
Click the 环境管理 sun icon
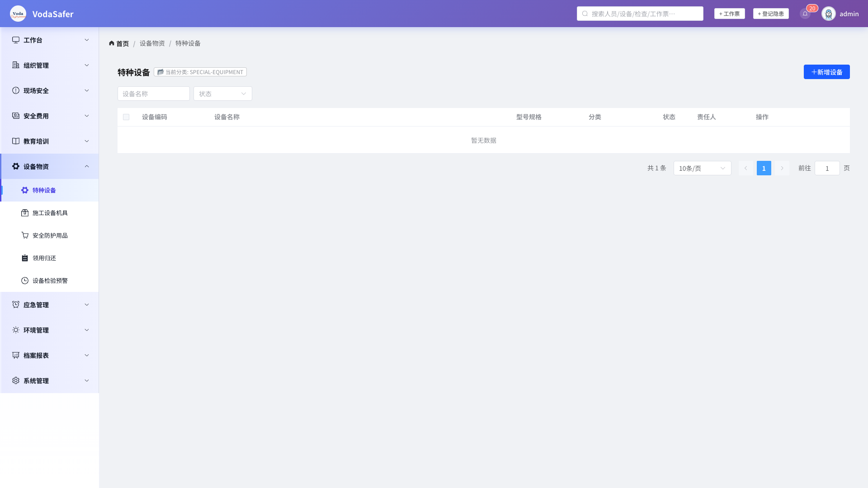tap(16, 330)
